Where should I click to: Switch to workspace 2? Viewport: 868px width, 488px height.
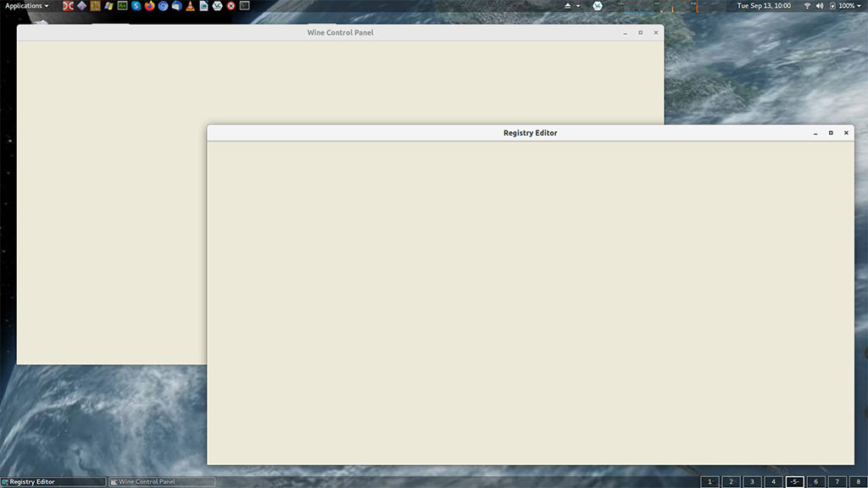point(731,482)
